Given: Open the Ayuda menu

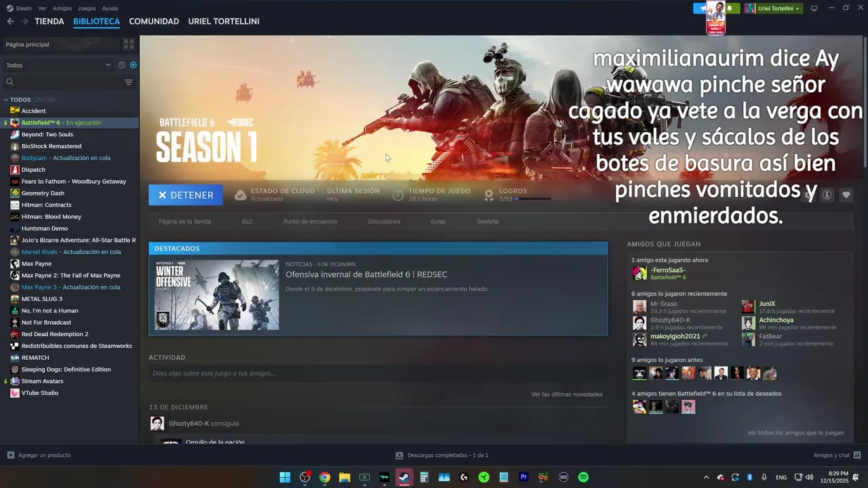Looking at the screenshot, I should tap(110, 8).
